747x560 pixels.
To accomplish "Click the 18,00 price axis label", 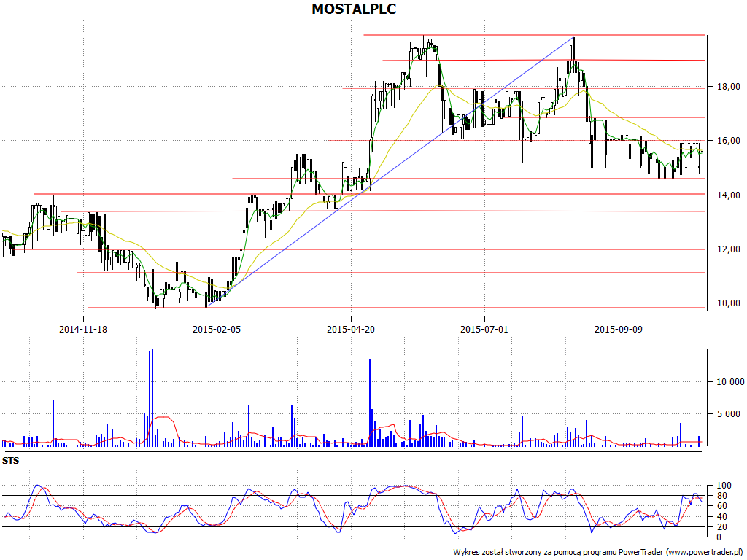I will coord(729,87).
